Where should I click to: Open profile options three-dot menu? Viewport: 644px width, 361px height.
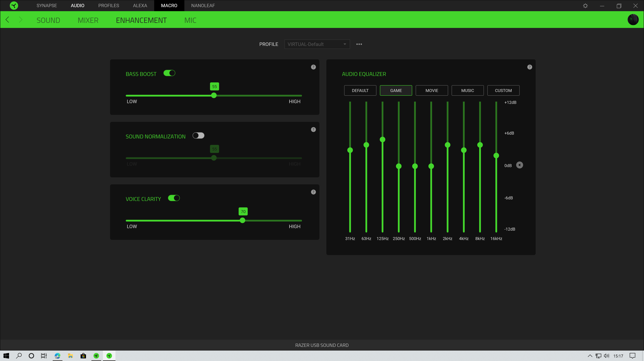pos(359,44)
